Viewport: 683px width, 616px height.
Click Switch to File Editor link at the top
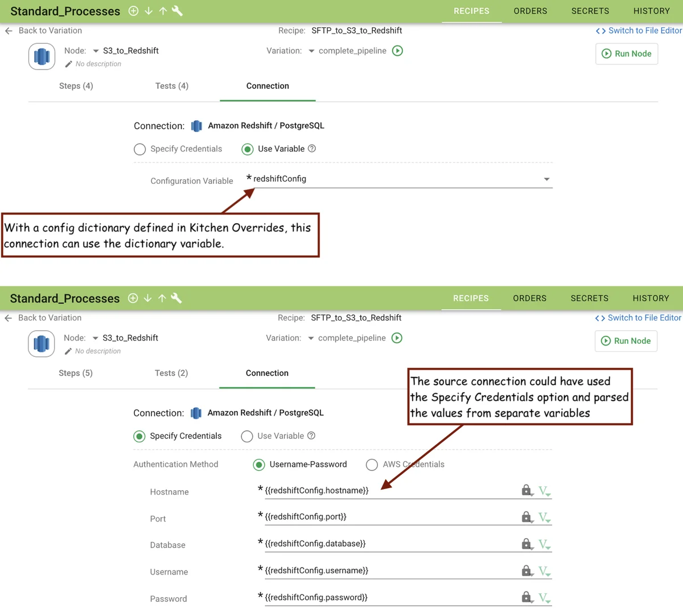point(639,31)
